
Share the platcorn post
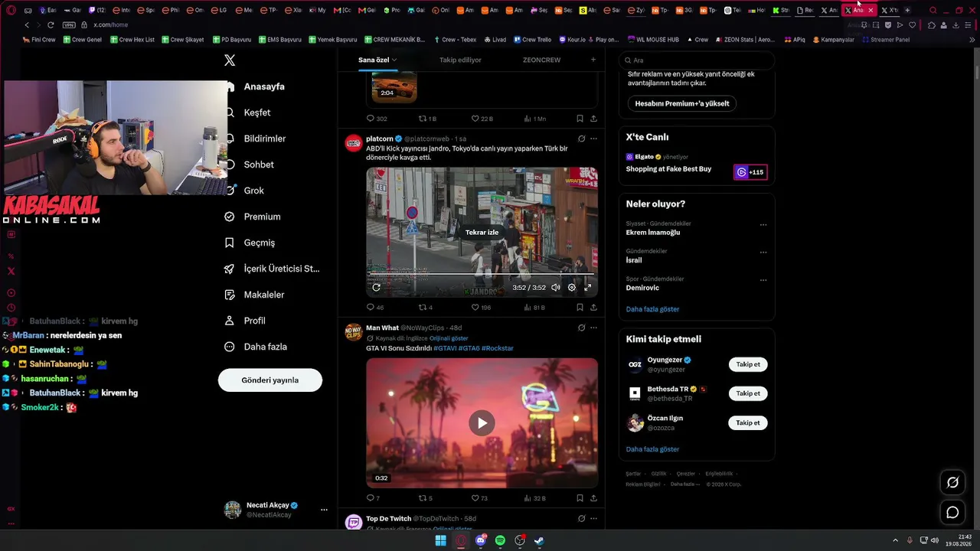593,308
